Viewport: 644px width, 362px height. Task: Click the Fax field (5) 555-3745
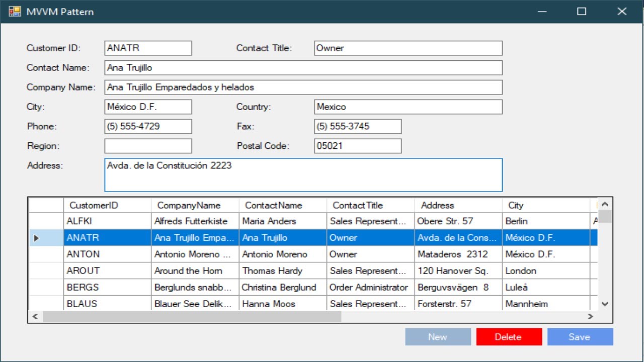coord(358,127)
